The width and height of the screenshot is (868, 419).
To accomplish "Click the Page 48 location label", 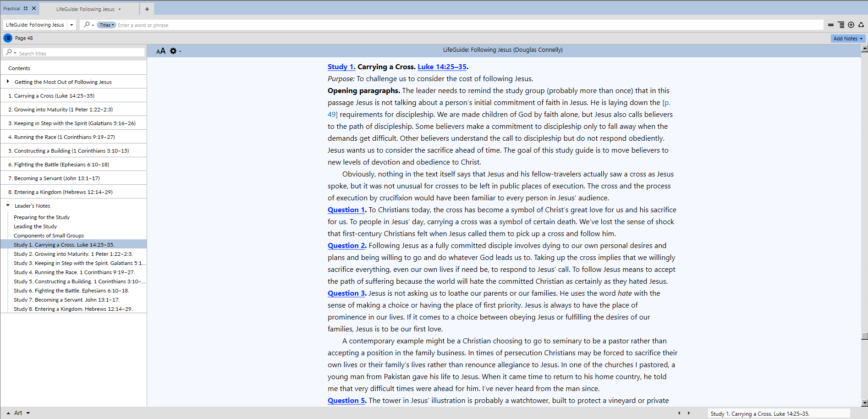I will click(x=24, y=38).
